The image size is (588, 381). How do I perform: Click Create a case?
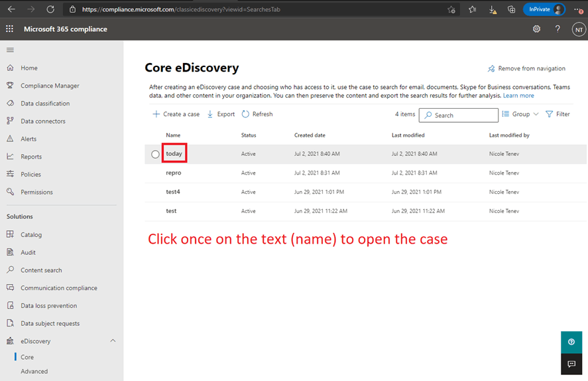pyautogui.click(x=176, y=114)
